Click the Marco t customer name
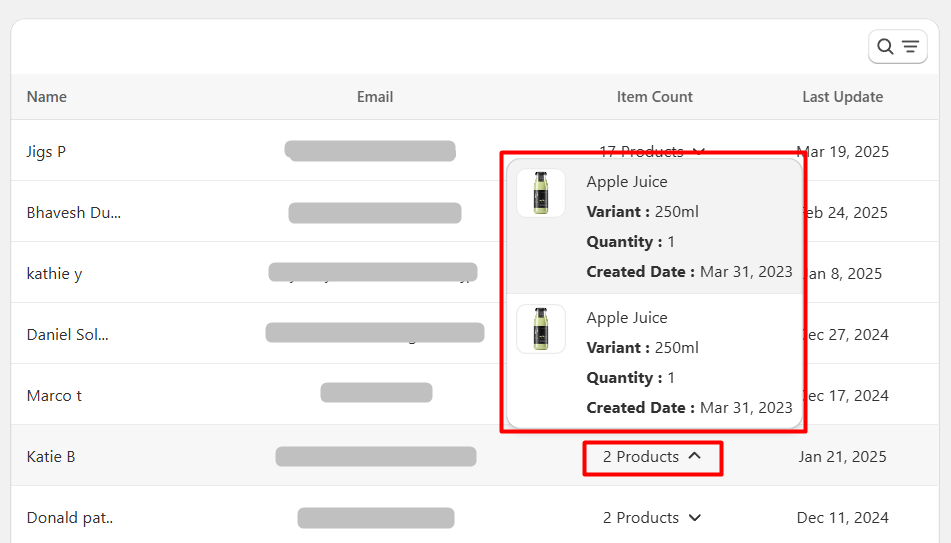951x543 pixels. (x=54, y=396)
